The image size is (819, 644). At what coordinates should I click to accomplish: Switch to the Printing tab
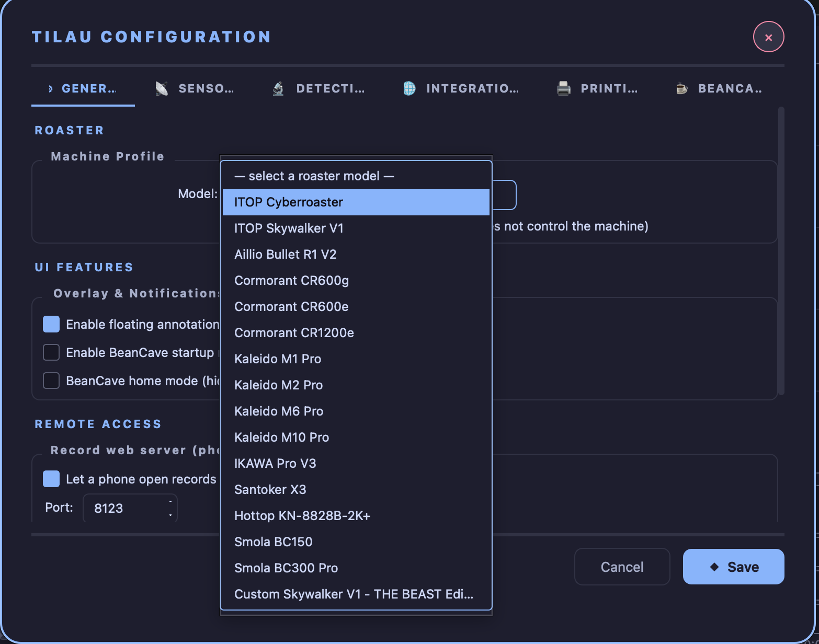pyautogui.click(x=598, y=89)
